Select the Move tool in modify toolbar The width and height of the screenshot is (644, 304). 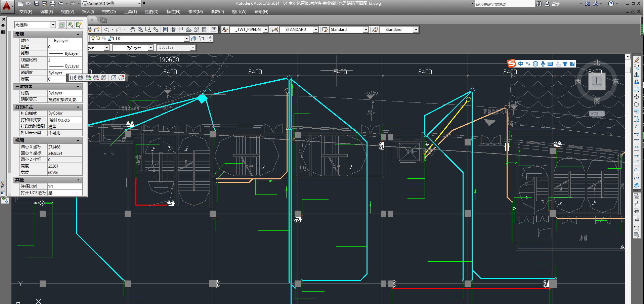(637, 97)
